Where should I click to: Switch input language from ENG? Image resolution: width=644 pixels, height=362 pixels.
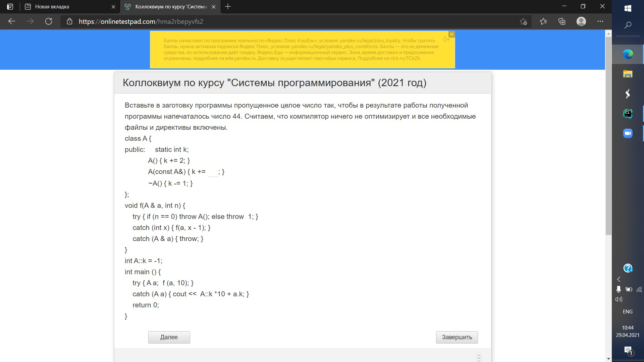(628, 312)
